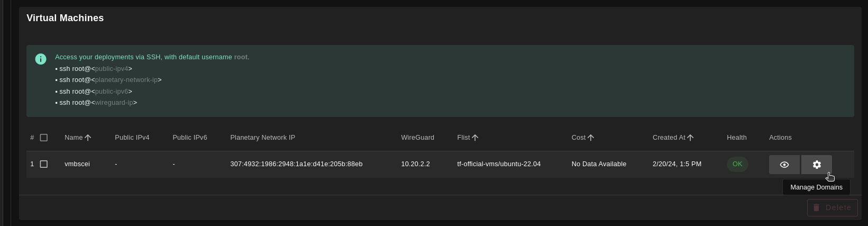Sort Flist column with arrow icon

coord(475,138)
